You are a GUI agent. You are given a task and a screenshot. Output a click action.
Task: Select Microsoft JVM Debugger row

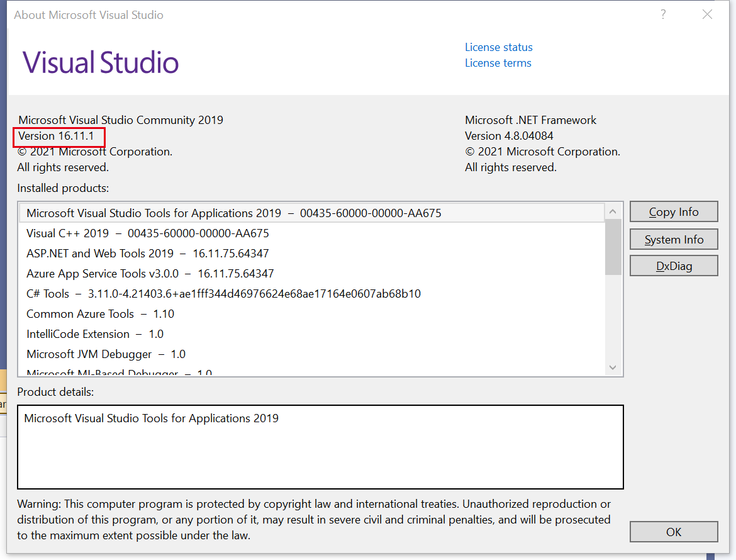tap(311, 354)
